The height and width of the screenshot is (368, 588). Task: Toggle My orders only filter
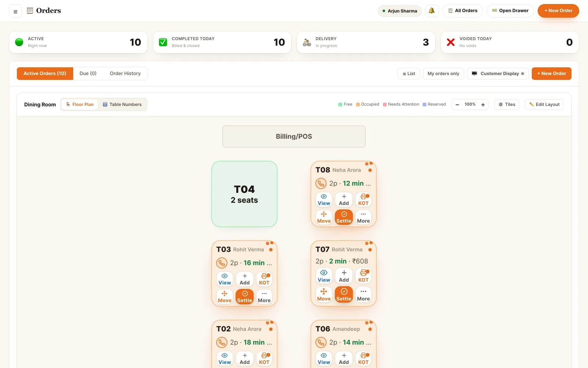(x=443, y=74)
